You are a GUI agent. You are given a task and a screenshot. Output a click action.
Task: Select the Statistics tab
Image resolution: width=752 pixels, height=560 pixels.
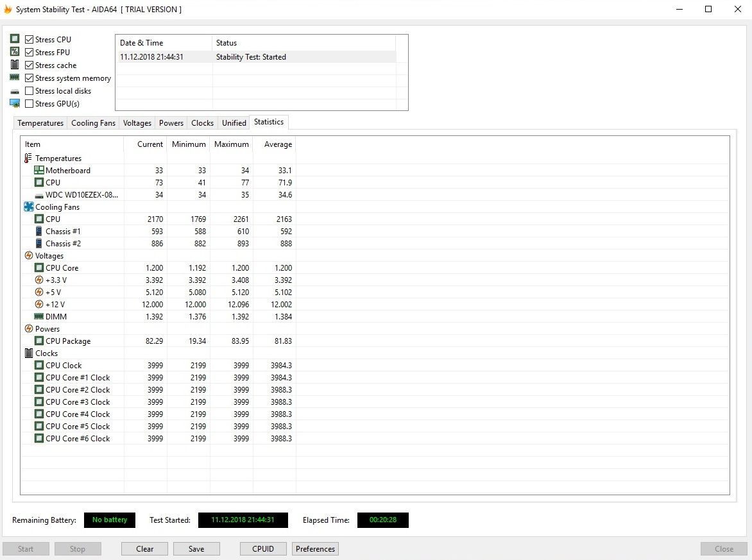pos(269,122)
